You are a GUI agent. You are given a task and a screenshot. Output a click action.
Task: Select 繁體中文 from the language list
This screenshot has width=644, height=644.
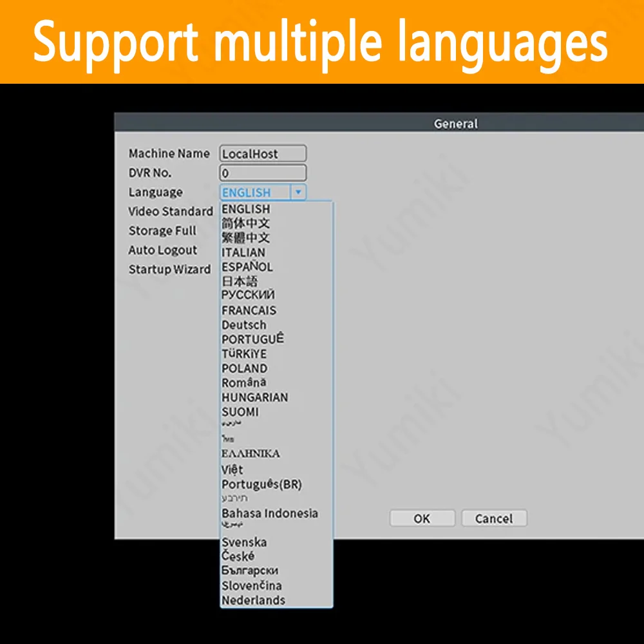tap(245, 238)
